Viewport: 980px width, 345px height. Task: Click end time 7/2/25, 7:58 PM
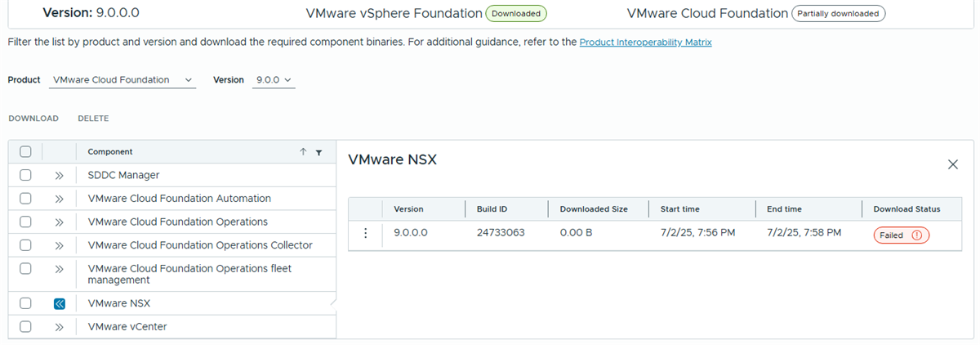[804, 233]
